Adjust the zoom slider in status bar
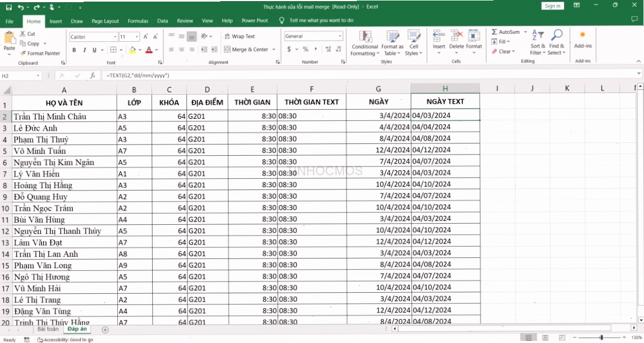 tap(601, 338)
